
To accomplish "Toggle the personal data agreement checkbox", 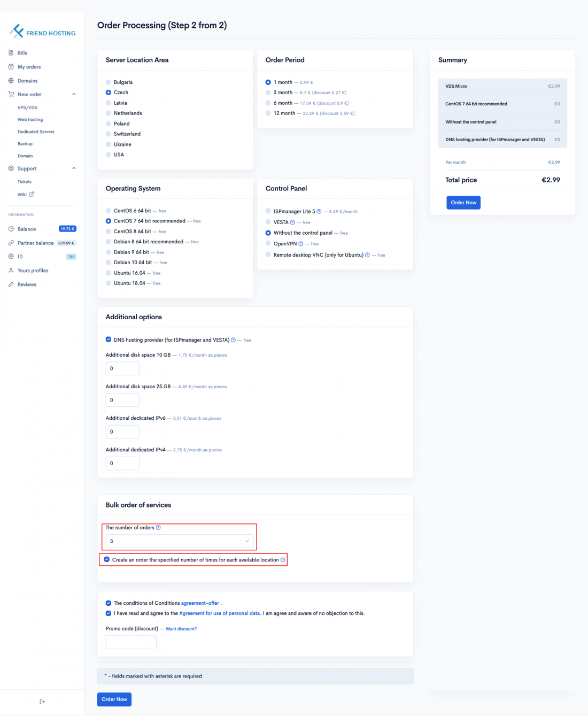I will (109, 613).
